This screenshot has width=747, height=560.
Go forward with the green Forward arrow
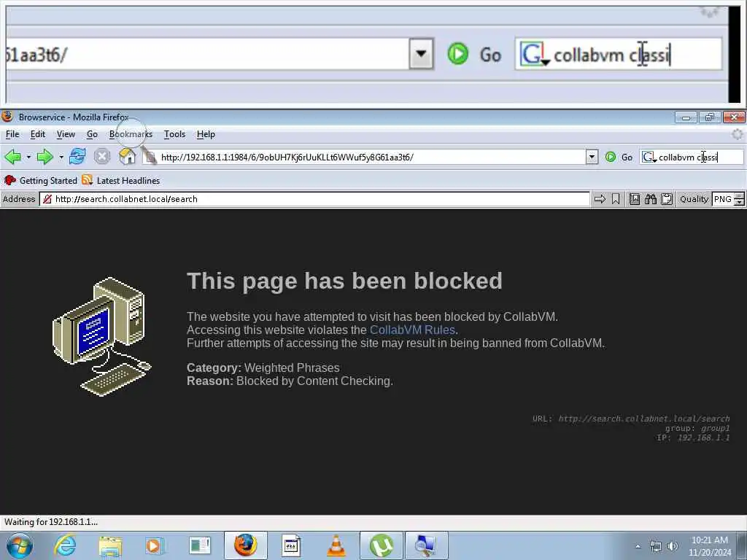pyautogui.click(x=44, y=157)
